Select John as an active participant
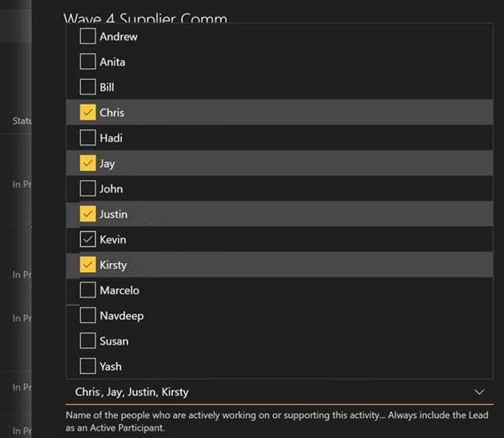The image size is (504, 438). [87, 188]
